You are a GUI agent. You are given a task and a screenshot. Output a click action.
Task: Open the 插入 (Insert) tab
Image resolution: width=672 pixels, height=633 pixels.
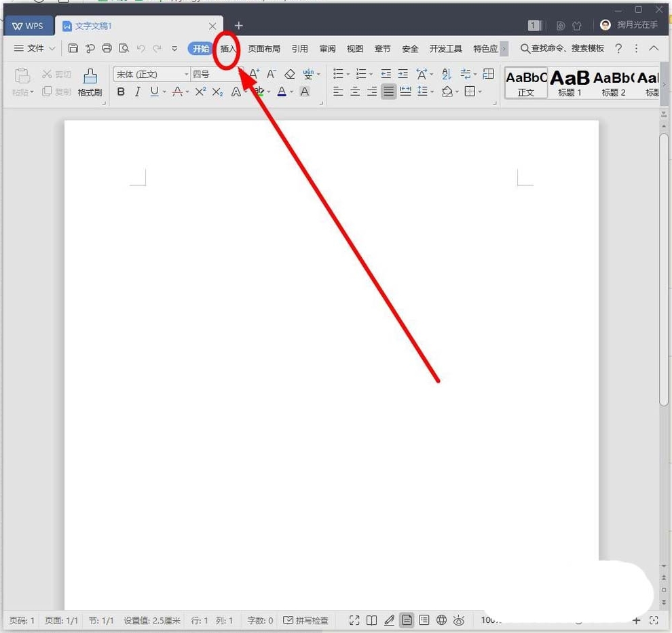[228, 49]
